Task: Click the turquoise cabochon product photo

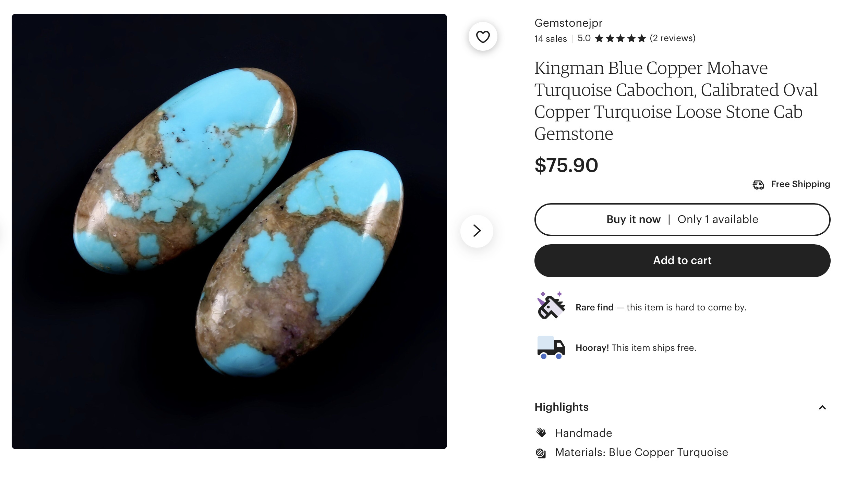Action: pyautogui.click(x=229, y=231)
